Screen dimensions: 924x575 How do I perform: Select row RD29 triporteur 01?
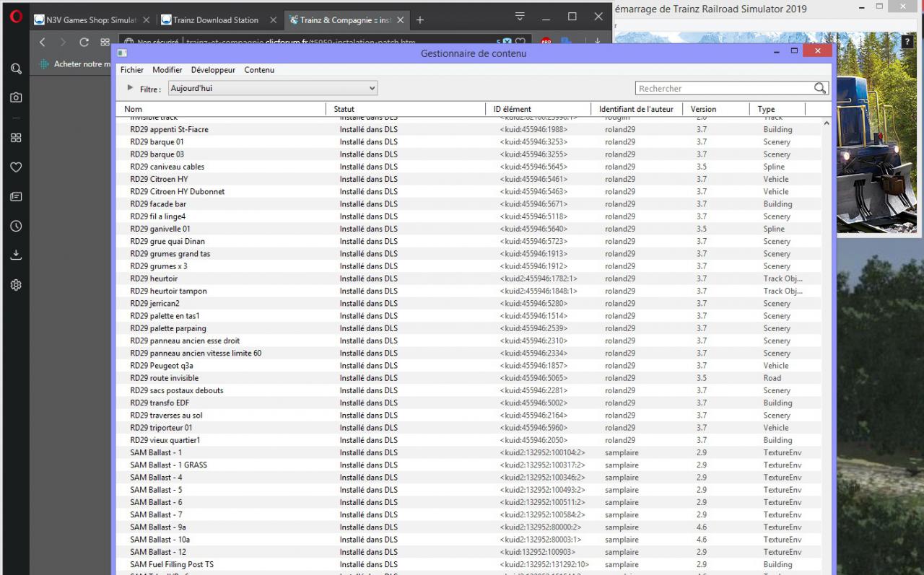pos(468,428)
